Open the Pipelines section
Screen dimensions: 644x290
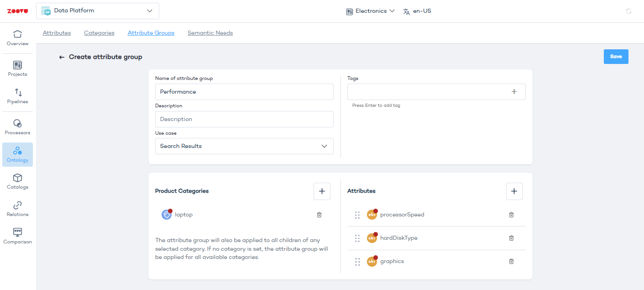coord(17,96)
